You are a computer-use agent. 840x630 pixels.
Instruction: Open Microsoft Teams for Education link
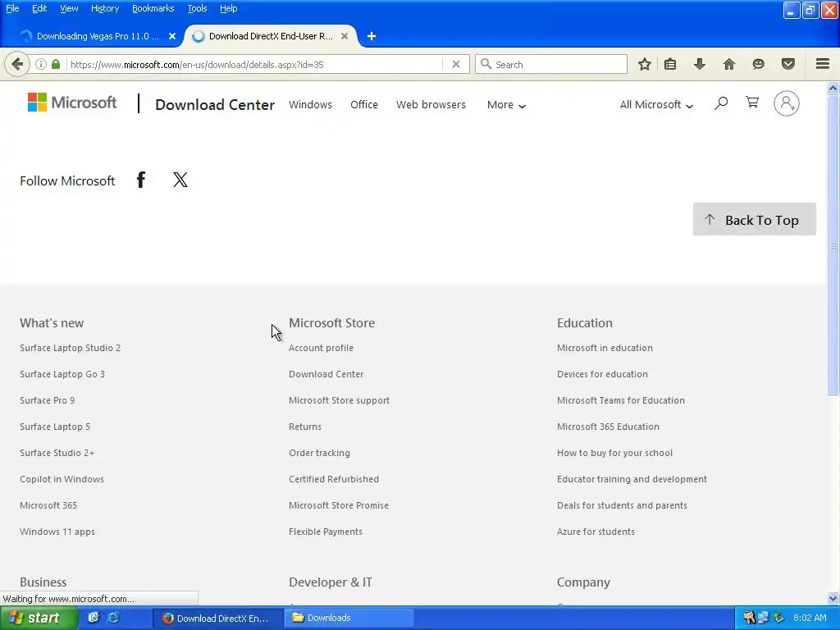coord(621,400)
